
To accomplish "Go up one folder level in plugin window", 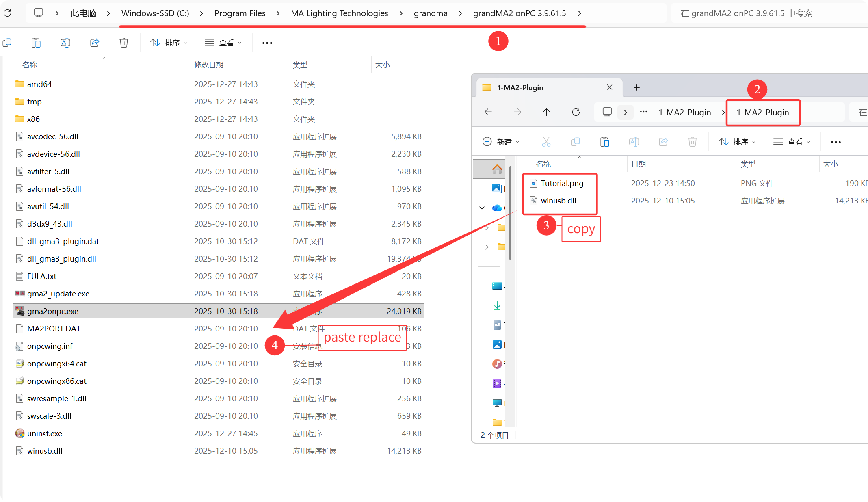I will point(546,112).
